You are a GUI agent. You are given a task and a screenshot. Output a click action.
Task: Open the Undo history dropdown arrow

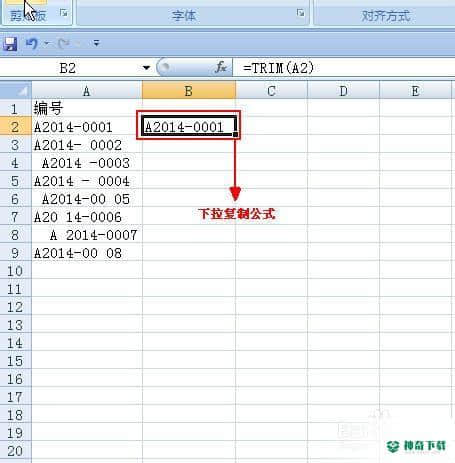[x=46, y=43]
